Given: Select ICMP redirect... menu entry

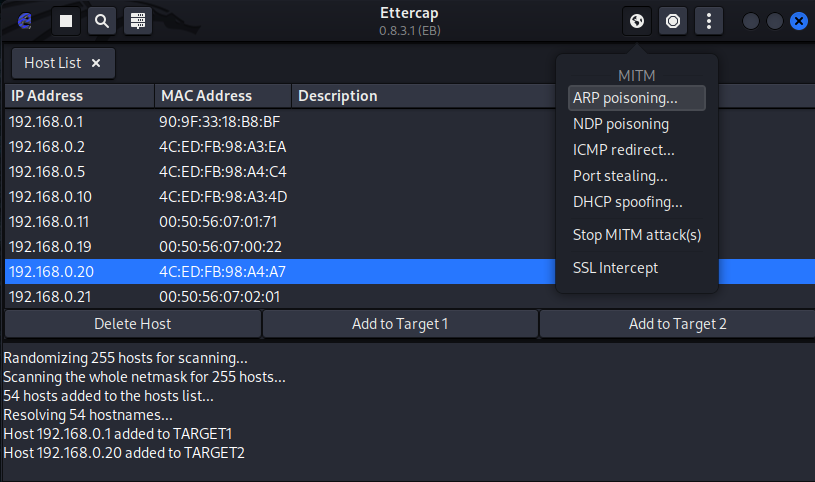Looking at the screenshot, I should (x=637, y=150).
